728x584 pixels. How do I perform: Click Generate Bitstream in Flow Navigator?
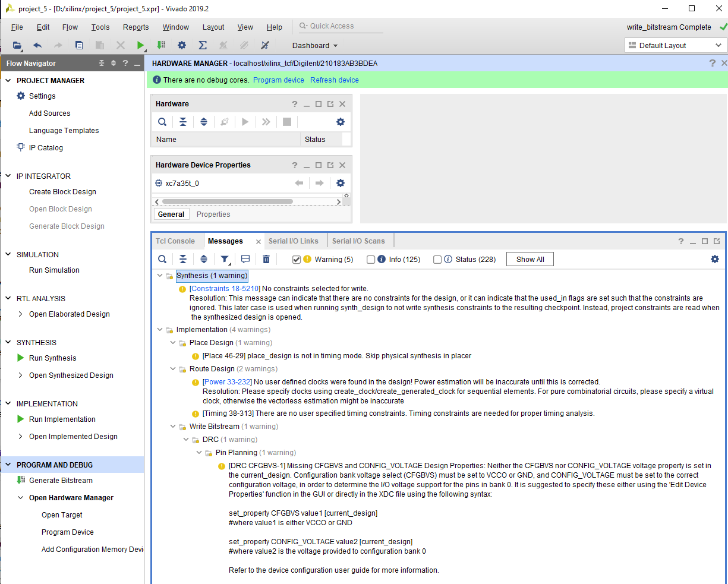click(x=61, y=480)
